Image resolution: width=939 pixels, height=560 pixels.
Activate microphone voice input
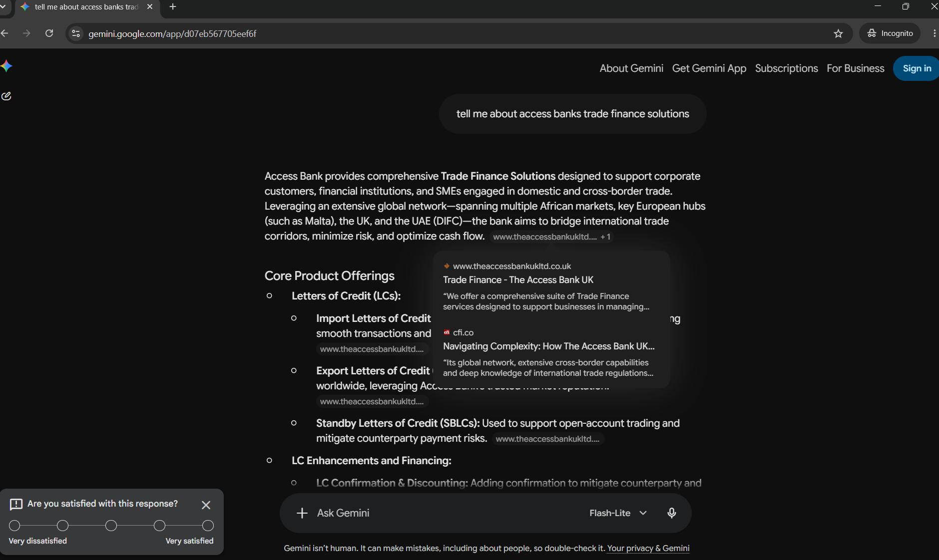coord(672,513)
